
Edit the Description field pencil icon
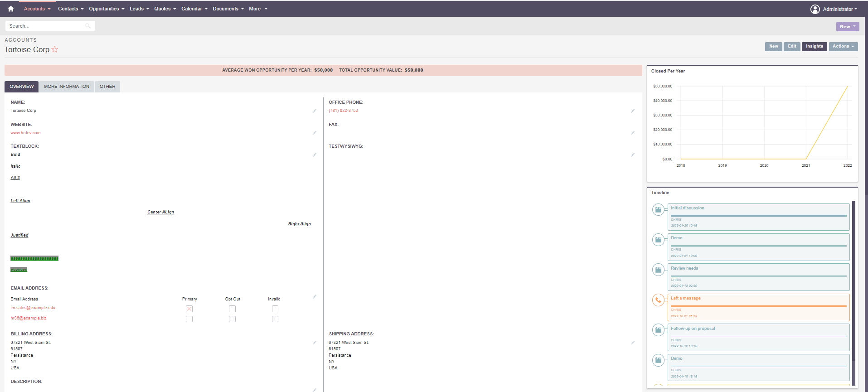[x=315, y=390]
